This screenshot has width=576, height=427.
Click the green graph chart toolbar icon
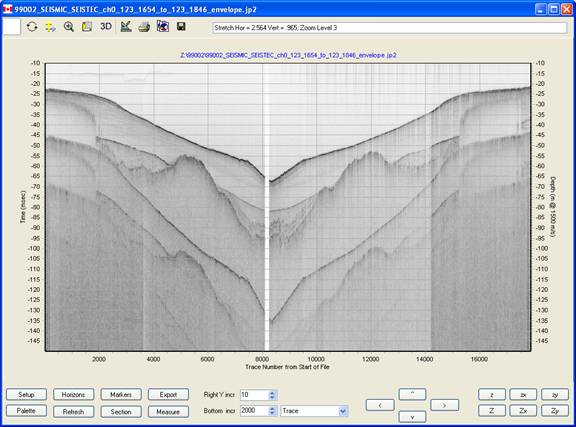click(126, 26)
